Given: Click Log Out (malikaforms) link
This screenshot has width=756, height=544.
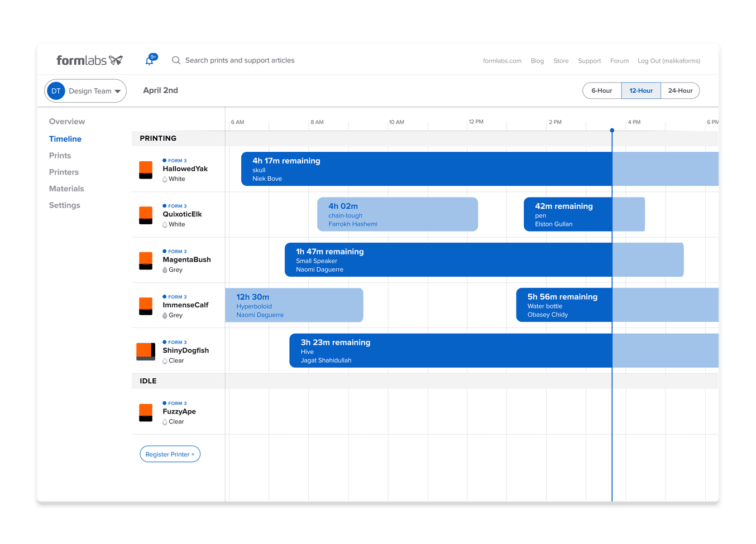Looking at the screenshot, I should pyautogui.click(x=668, y=61).
